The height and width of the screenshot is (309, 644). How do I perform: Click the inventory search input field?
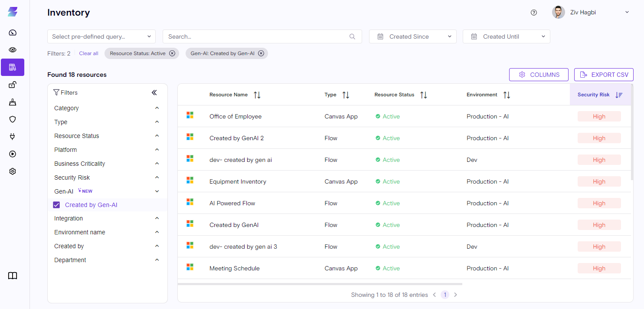click(258, 36)
